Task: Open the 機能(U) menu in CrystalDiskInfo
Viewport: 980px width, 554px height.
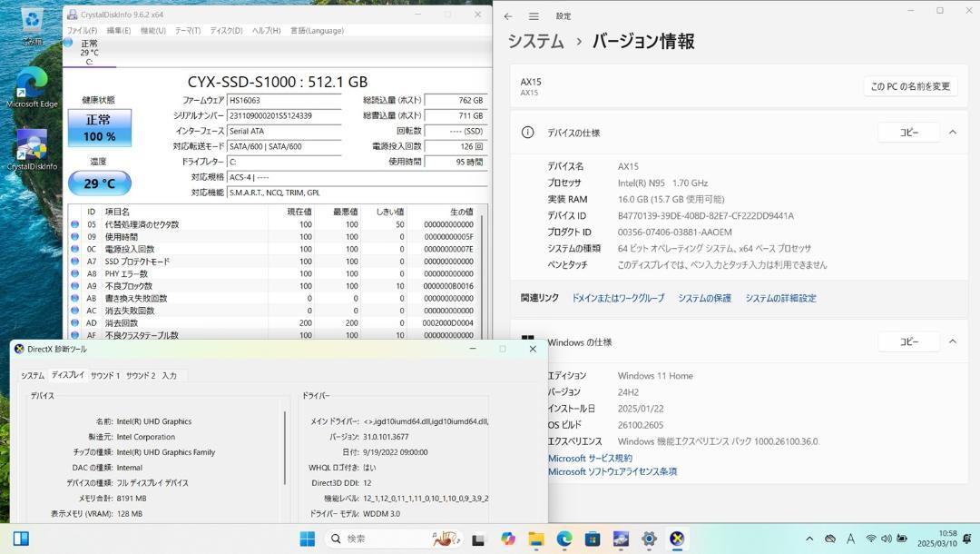Action: pyautogui.click(x=153, y=31)
